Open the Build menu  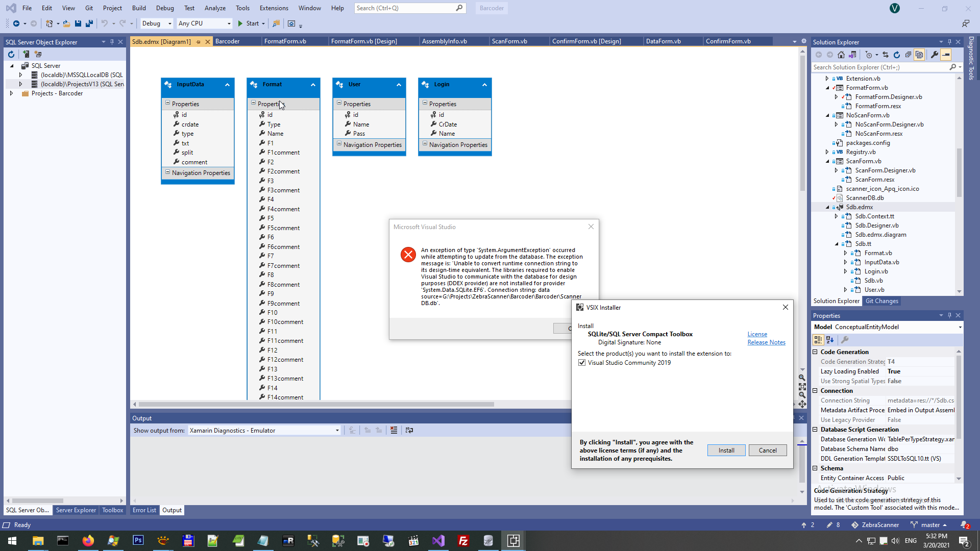(138, 8)
